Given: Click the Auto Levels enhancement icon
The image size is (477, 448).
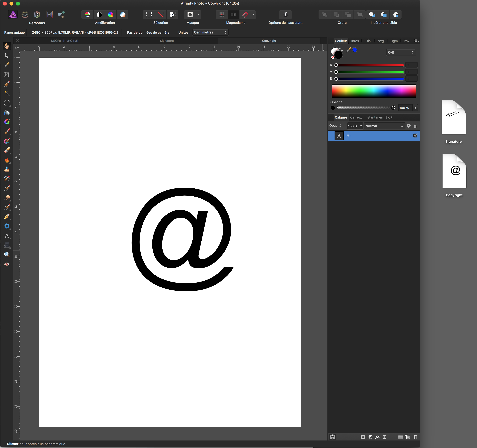Looking at the screenshot, I should click(88, 15).
